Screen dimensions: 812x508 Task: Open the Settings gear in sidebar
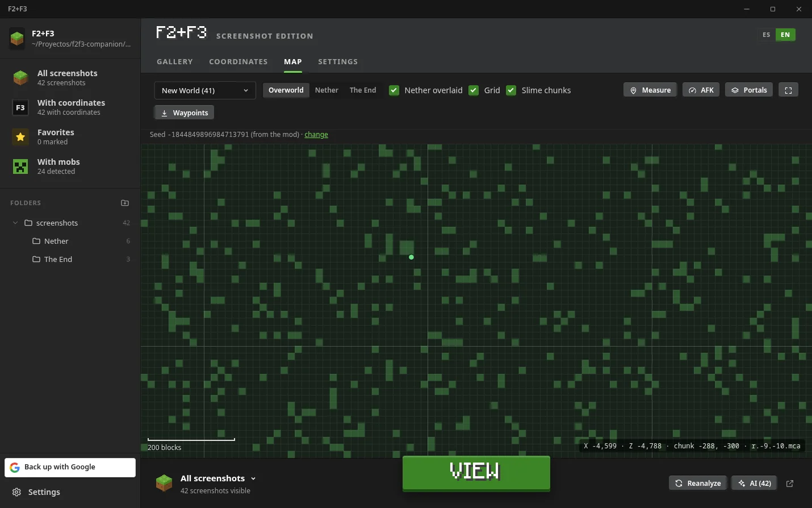36,492
